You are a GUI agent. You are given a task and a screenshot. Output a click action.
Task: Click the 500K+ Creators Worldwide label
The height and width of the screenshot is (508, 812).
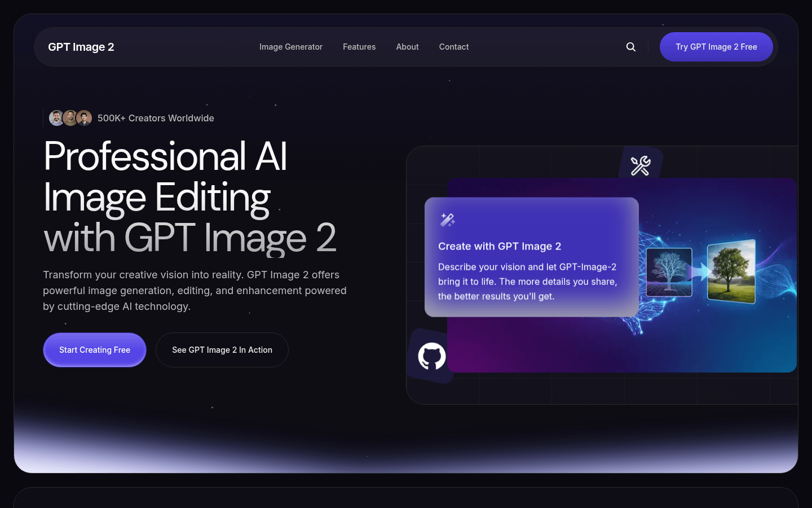coord(156,118)
